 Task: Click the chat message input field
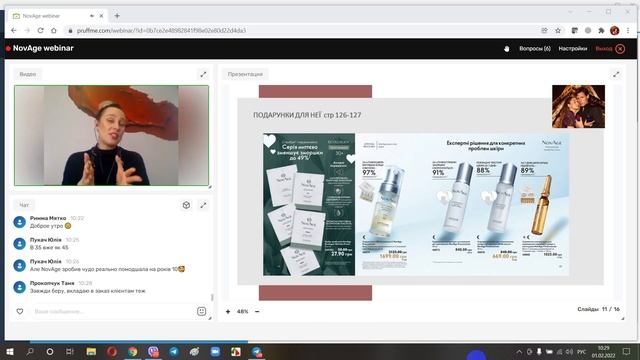112,311
